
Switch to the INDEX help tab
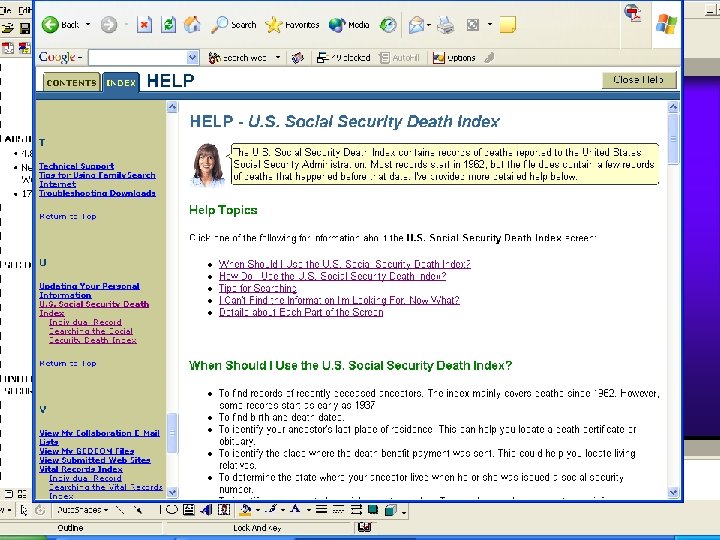click(121, 83)
